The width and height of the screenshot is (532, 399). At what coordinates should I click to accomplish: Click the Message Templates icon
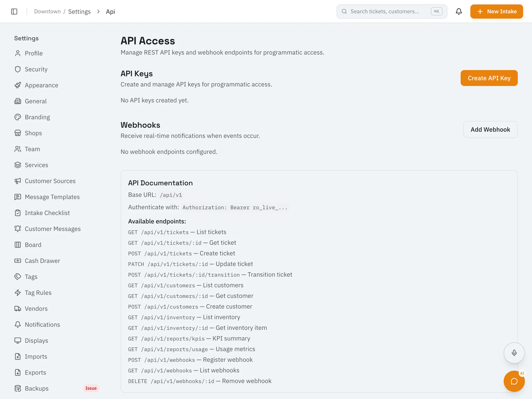coord(18,197)
